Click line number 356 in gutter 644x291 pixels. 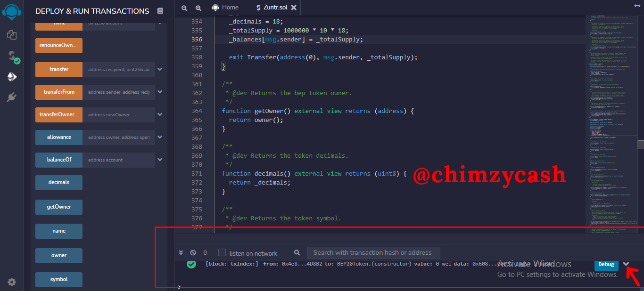coord(197,40)
